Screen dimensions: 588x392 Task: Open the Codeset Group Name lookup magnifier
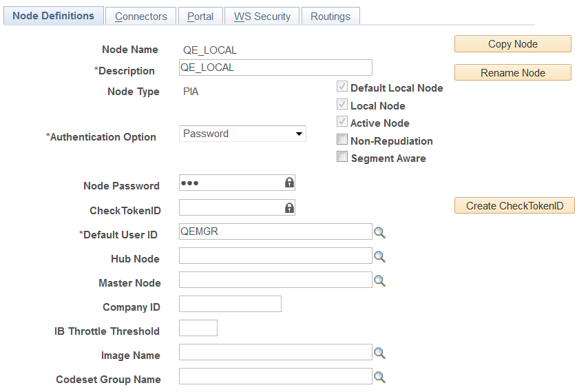(379, 377)
